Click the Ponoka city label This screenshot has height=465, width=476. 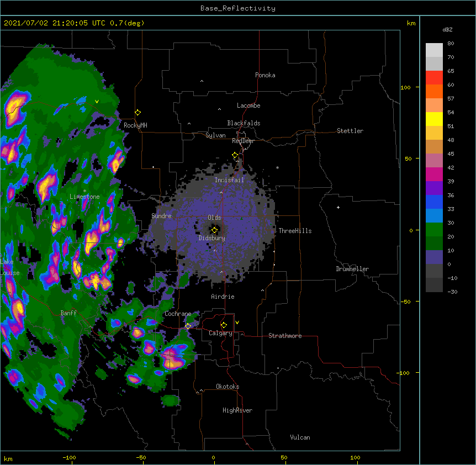click(265, 75)
